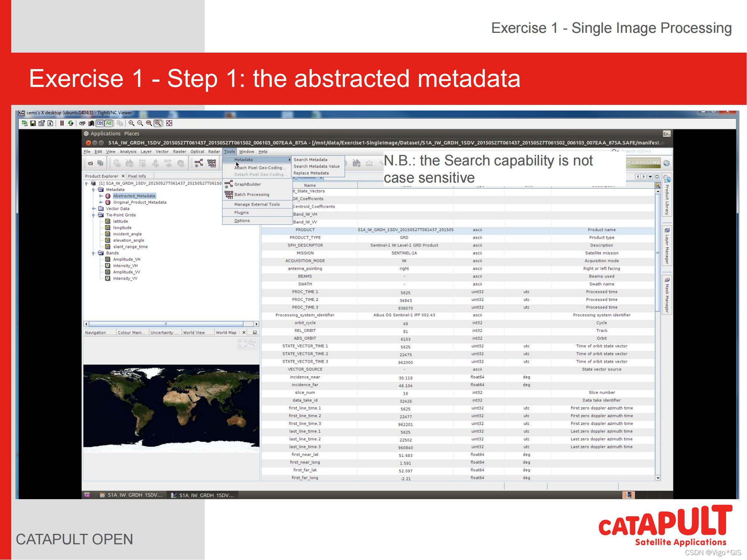The image size is (747, 560).
Task: Click open product toolbar icon
Action: [x=90, y=163]
